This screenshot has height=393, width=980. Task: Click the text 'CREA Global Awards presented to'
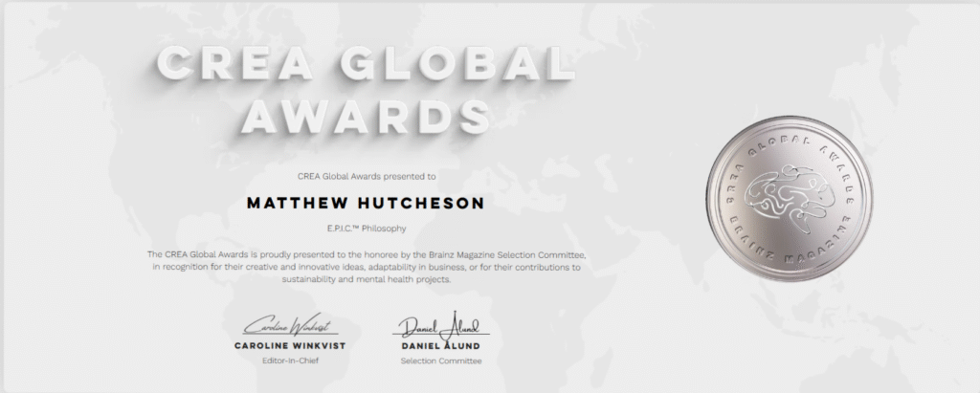click(x=367, y=176)
